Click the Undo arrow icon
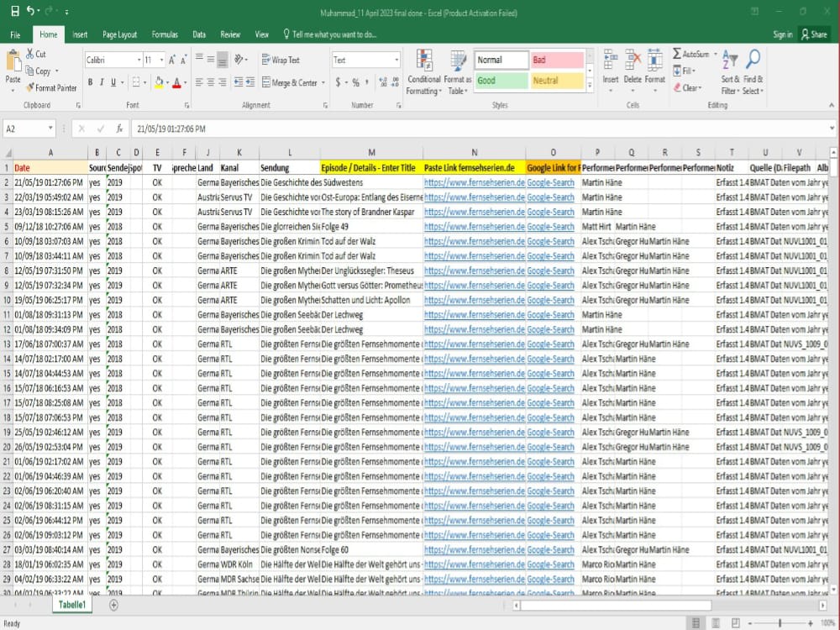 click(x=30, y=11)
